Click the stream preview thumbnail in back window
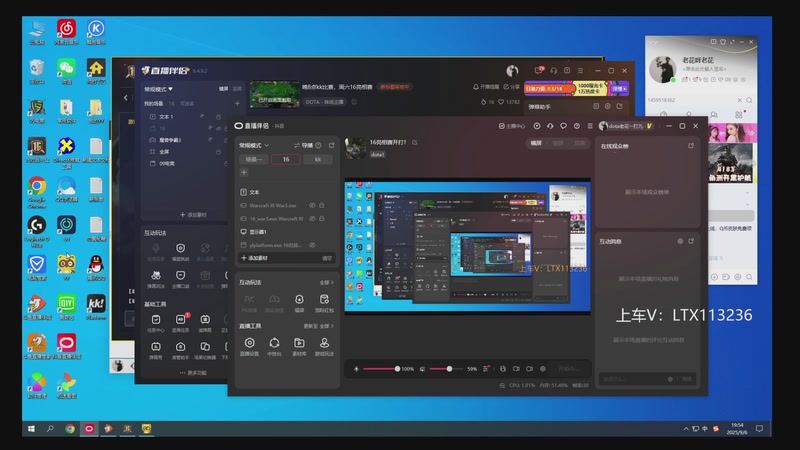This screenshot has height=450, width=800. click(274, 94)
